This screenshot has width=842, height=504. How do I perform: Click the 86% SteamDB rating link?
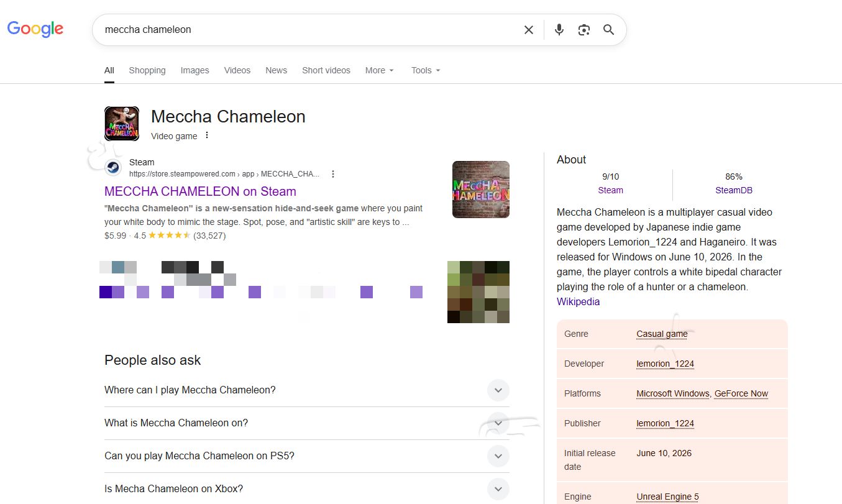pos(734,190)
